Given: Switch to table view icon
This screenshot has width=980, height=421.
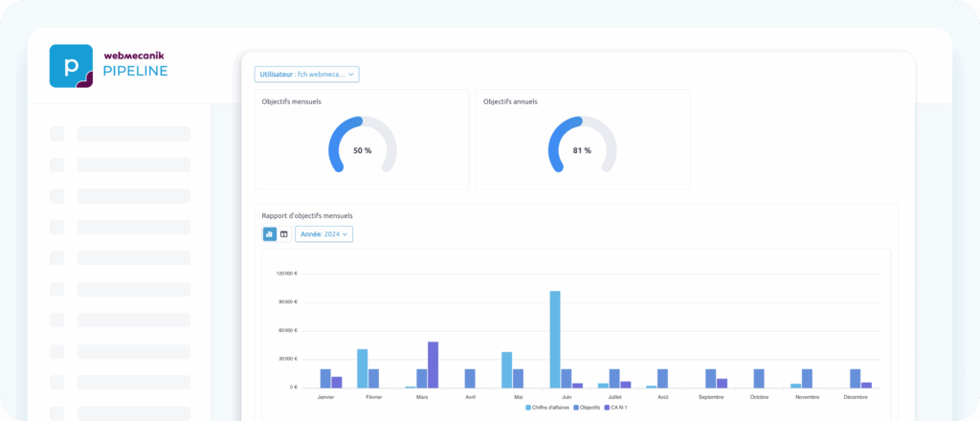Looking at the screenshot, I should [283, 233].
